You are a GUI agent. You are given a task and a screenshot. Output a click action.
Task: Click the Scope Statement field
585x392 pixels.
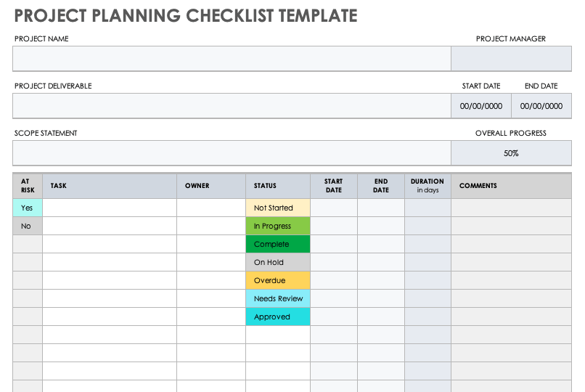tap(232, 153)
